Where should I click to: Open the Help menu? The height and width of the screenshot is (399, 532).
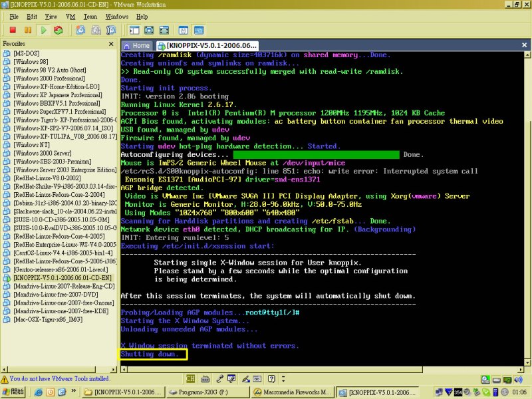[x=142, y=17]
